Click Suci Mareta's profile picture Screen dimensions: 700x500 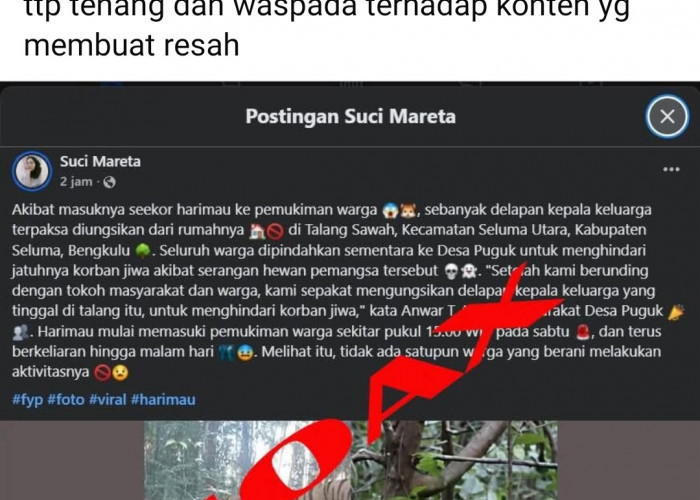[x=32, y=171]
